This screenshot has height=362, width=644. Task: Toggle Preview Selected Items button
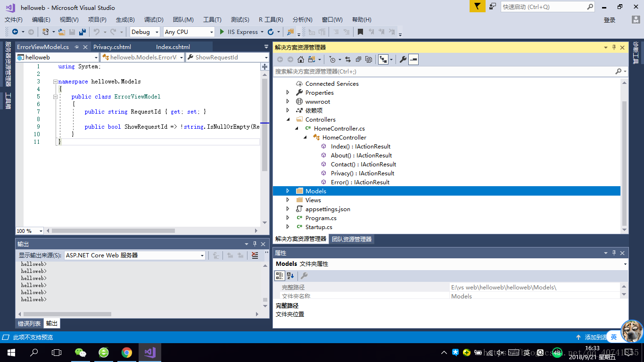click(x=413, y=59)
